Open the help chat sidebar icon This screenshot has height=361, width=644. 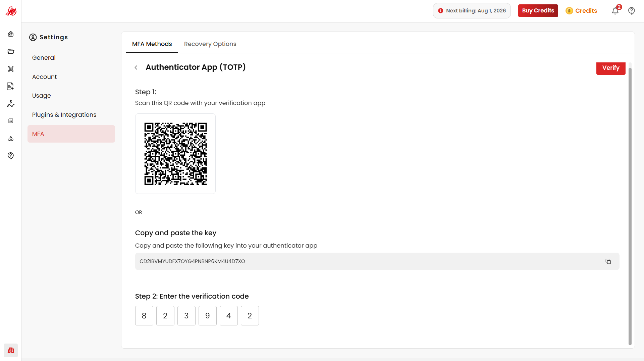(11, 156)
